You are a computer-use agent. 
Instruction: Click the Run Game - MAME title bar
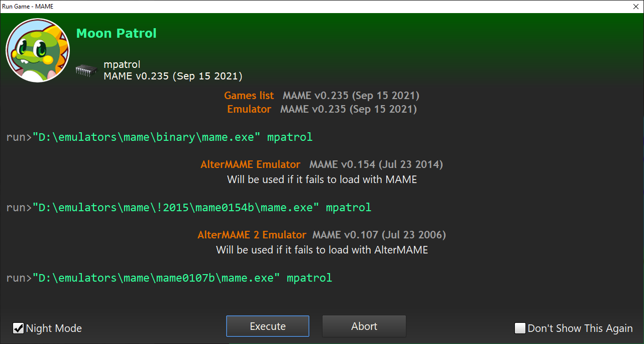[x=301, y=7]
